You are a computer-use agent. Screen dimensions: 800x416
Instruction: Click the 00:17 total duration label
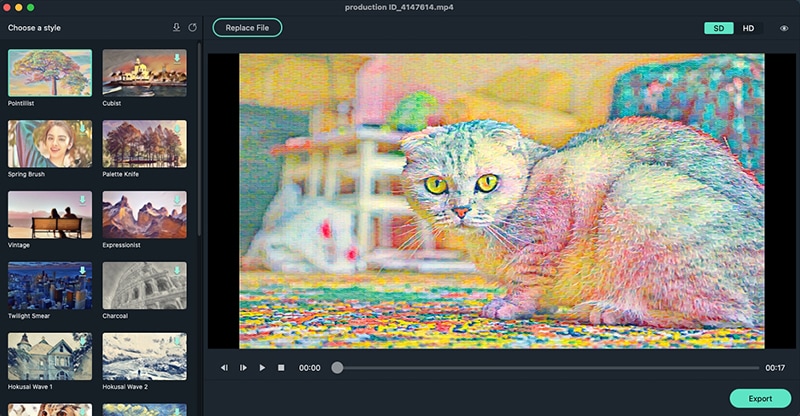[x=775, y=368]
